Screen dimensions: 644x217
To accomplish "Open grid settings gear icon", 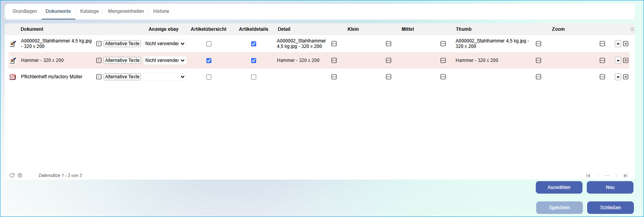I will [20, 175].
